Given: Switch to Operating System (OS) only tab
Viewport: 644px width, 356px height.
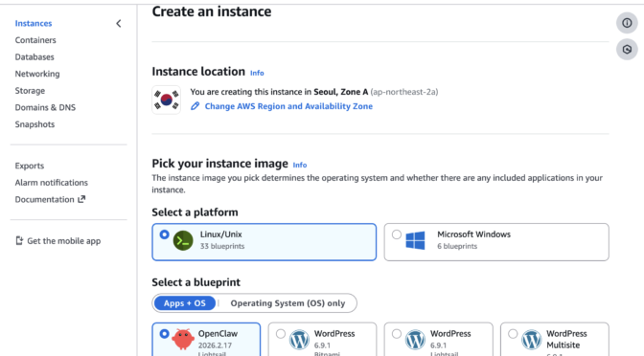Looking at the screenshot, I should pyautogui.click(x=287, y=303).
